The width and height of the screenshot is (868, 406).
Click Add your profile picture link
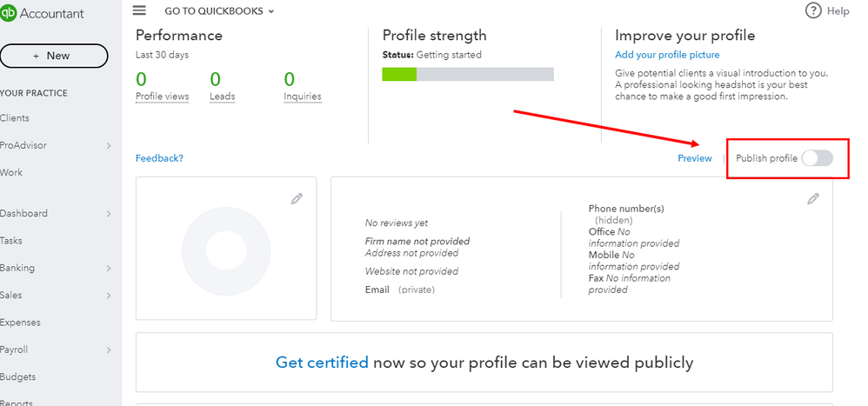667,55
